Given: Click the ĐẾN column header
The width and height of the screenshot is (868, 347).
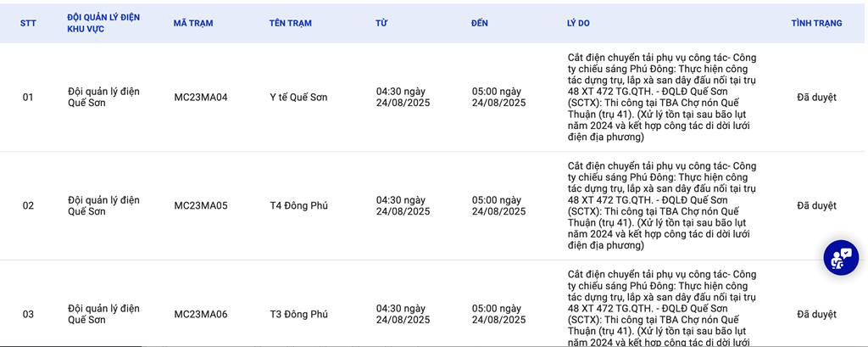Looking at the screenshot, I should pyautogui.click(x=480, y=23).
